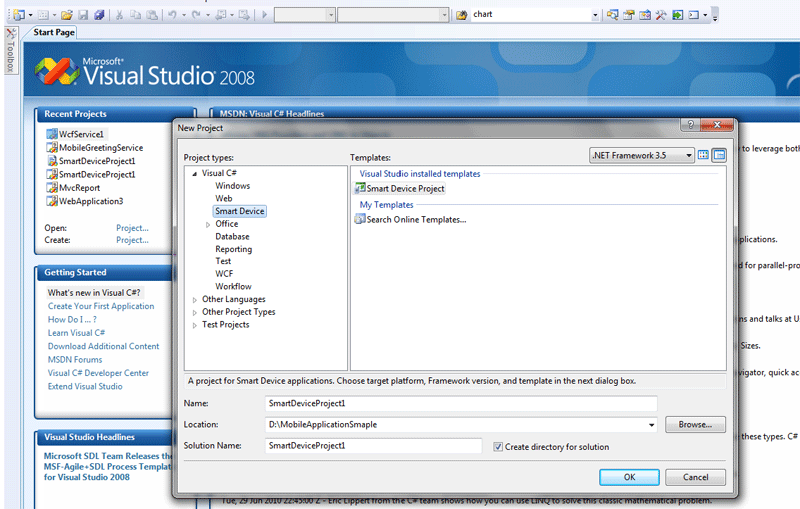Click the Cut scissors icon
This screenshot has height=509, width=800.
[119, 15]
